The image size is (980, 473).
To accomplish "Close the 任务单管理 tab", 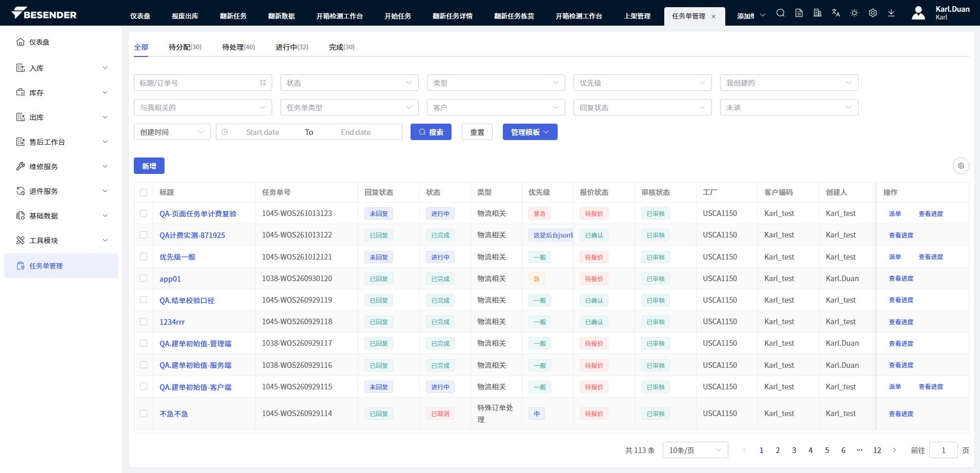I will (x=713, y=16).
